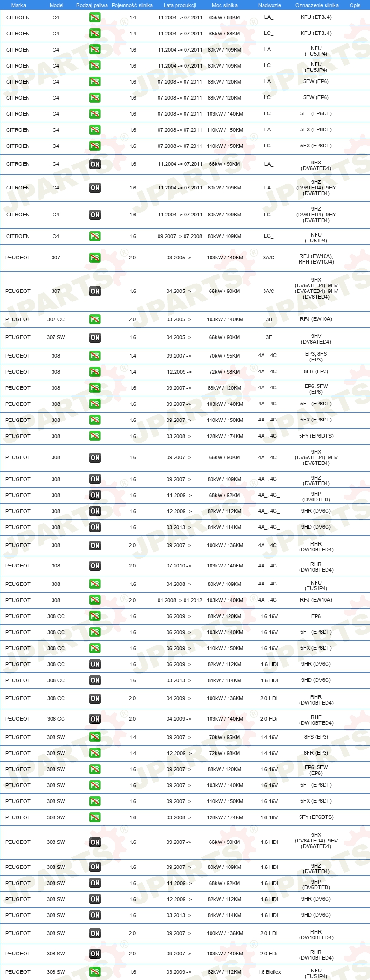Select the '3E' body cell

269,338
